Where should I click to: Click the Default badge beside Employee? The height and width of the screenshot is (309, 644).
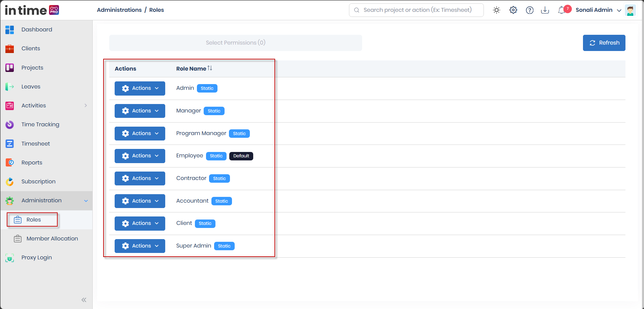pyautogui.click(x=241, y=156)
